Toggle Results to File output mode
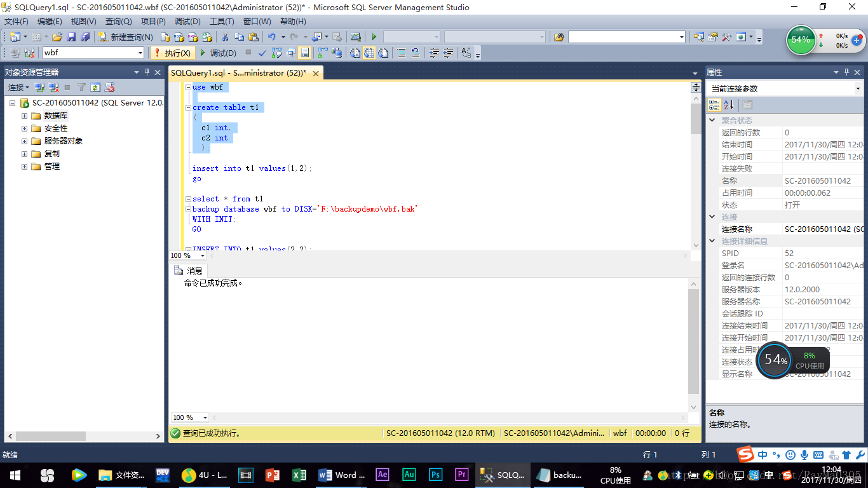 tap(383, 53)
